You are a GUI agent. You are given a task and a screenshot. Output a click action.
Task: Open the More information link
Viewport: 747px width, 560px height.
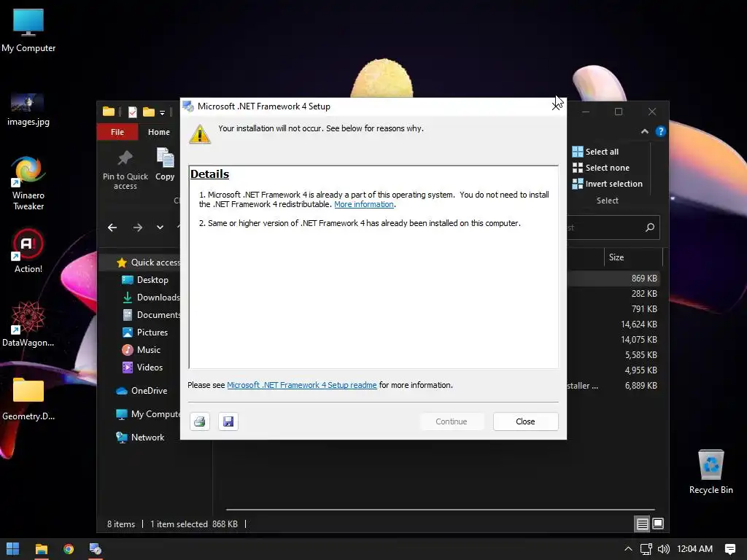tap(364, 204)
